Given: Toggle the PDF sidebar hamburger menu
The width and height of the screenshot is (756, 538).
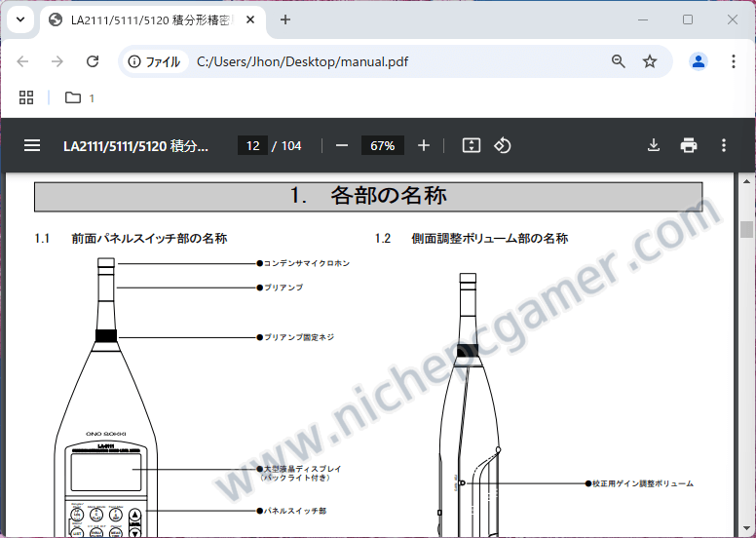Looking at the screenshot, I should pyautogui.click(x=32, y=146).
